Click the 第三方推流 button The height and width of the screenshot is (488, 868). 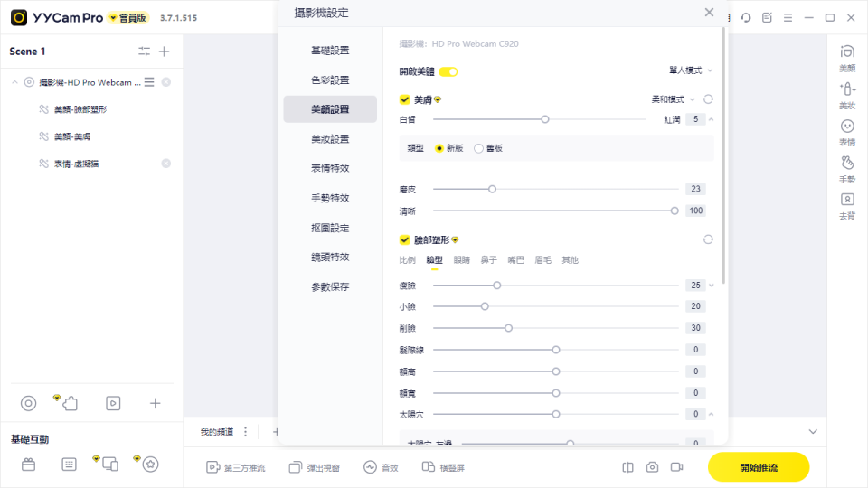pos(236,467)
